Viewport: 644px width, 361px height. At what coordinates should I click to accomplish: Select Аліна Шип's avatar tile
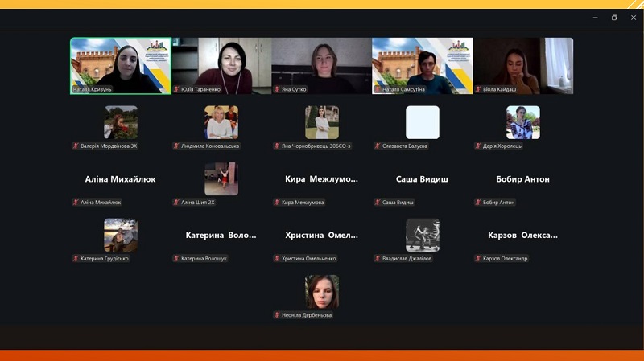click(x=221, y=178)
